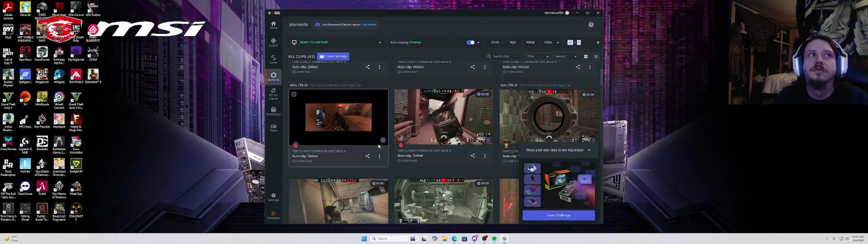Open the 3D Aim Trainer in sidebar
Viewport: 868px width, 244px height.
tap(273, 94)
